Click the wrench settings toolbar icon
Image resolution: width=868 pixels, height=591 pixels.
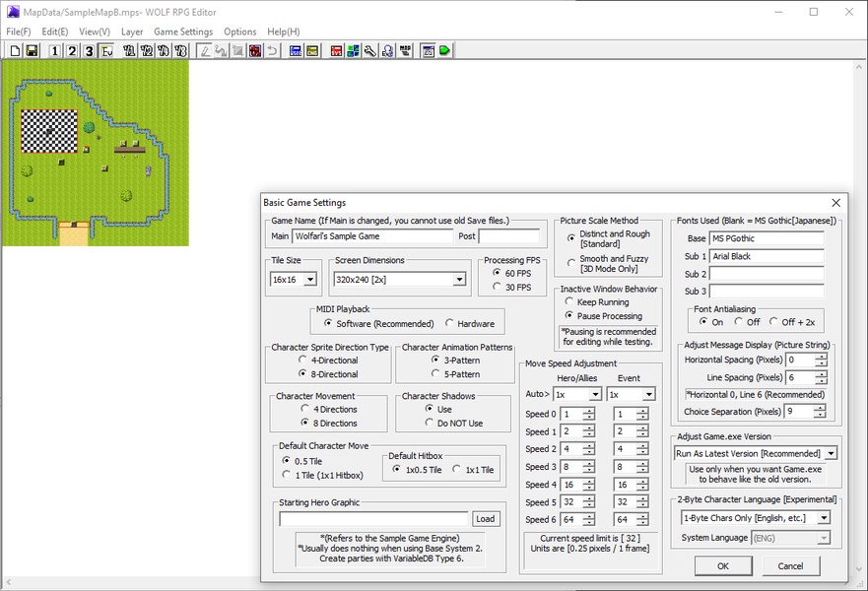click(370, 50)
